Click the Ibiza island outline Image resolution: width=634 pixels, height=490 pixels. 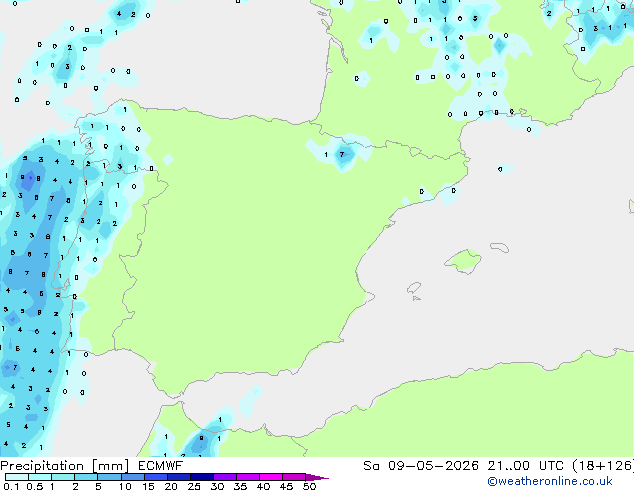[414, 288]
